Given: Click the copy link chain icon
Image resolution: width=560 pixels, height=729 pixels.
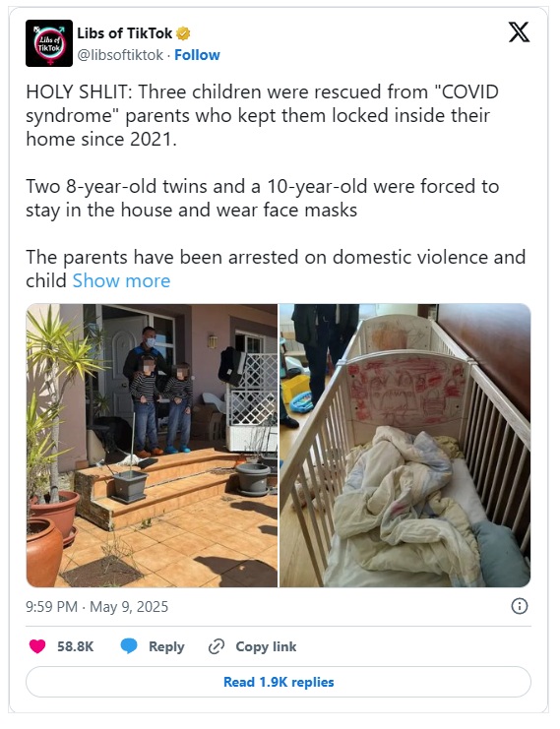Looking at the screenshot, I should [x=217, y=646].
